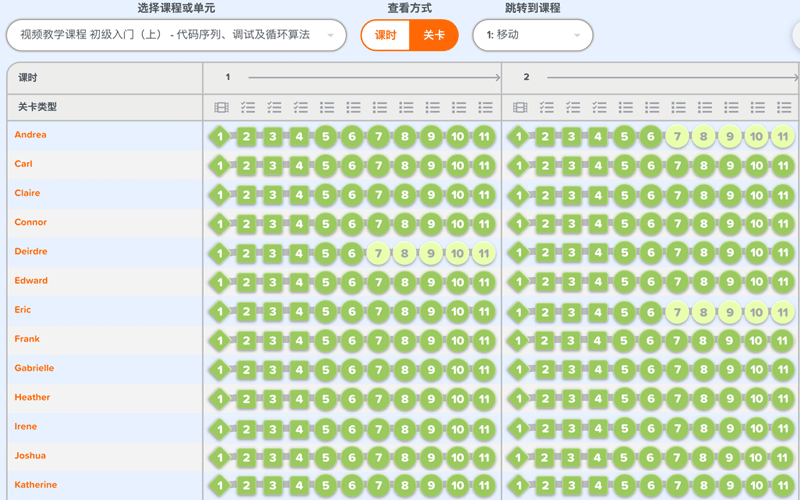Click Heather's lesson 1 level 6 circle
Image resolution: width=800 pixels, height=500 pixels.
(x=351, y=400)
